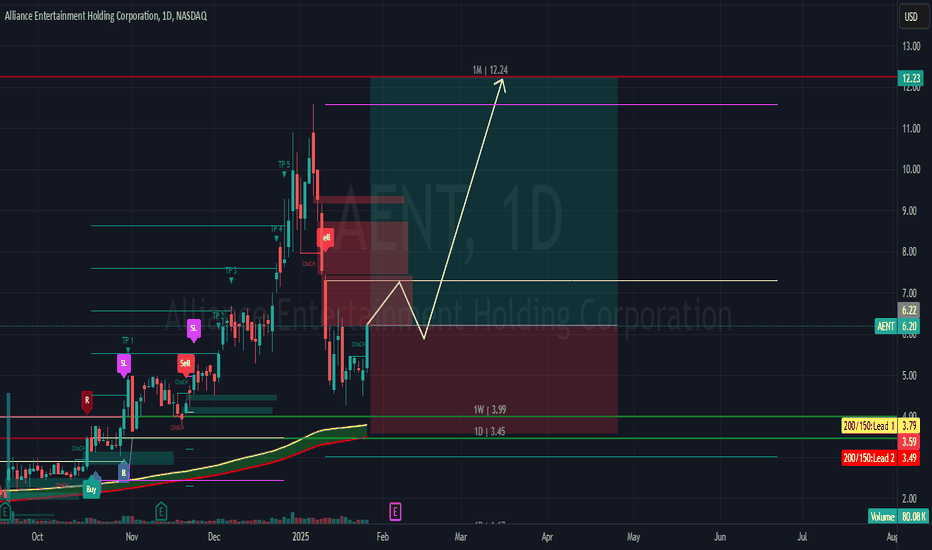Viewport: 932px width, 550px height.
Task: Select the purple SL marker beneath TP 1
Action: pos(124,364)
